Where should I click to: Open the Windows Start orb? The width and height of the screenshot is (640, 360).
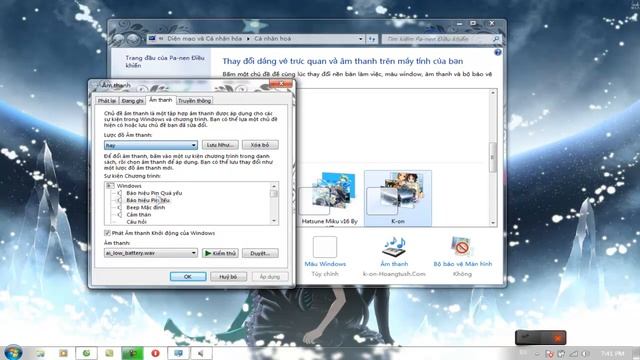13,353
